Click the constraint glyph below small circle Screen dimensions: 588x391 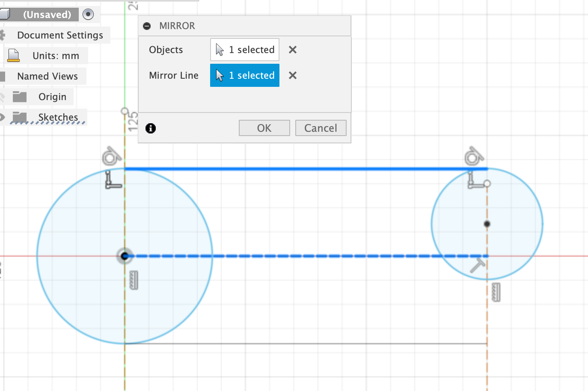click(496, 292)
